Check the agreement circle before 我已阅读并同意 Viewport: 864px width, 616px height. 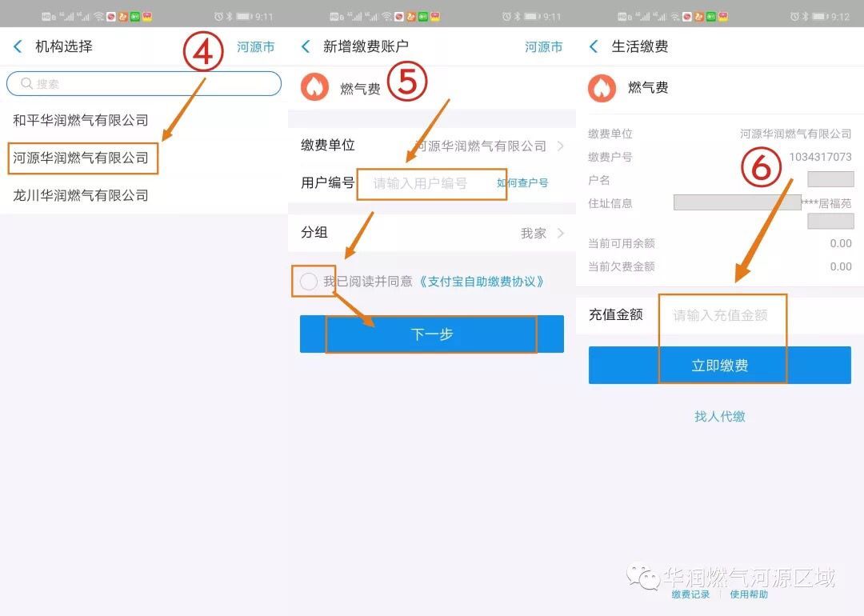coord(309,282)
